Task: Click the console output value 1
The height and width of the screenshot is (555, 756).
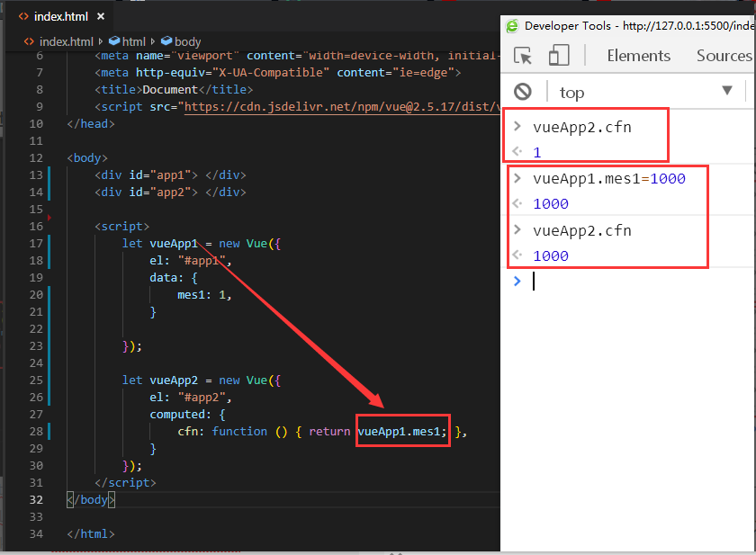Action: click(536, 153)
